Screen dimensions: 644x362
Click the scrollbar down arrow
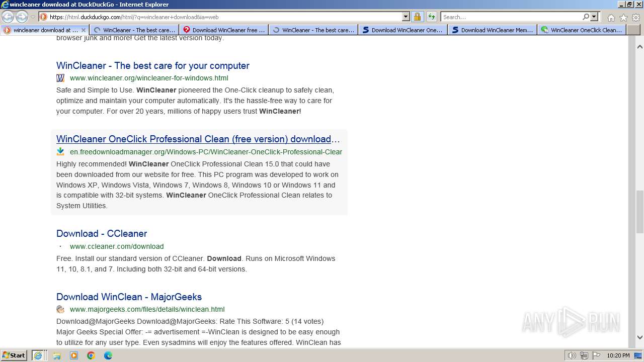639,337
